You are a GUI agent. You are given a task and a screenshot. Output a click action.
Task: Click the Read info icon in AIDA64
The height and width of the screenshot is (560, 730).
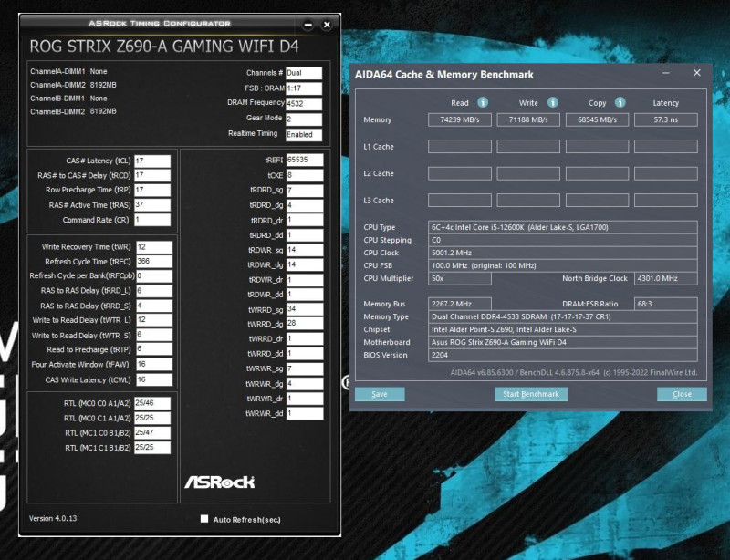coord(483,102)
